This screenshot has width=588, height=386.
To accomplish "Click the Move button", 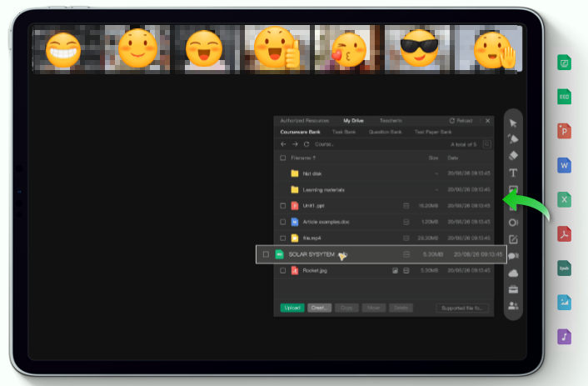I will (x=373, y=308).
